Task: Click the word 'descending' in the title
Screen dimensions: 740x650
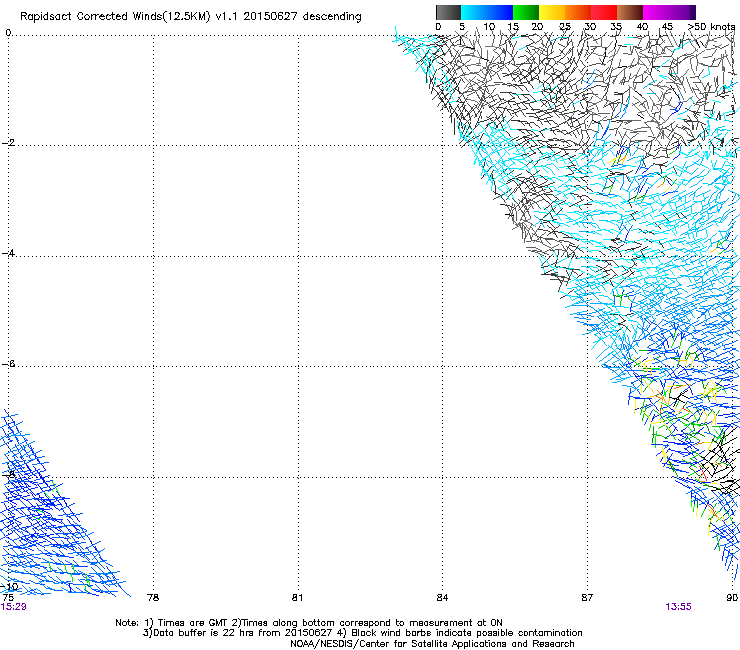Action: 332,17
